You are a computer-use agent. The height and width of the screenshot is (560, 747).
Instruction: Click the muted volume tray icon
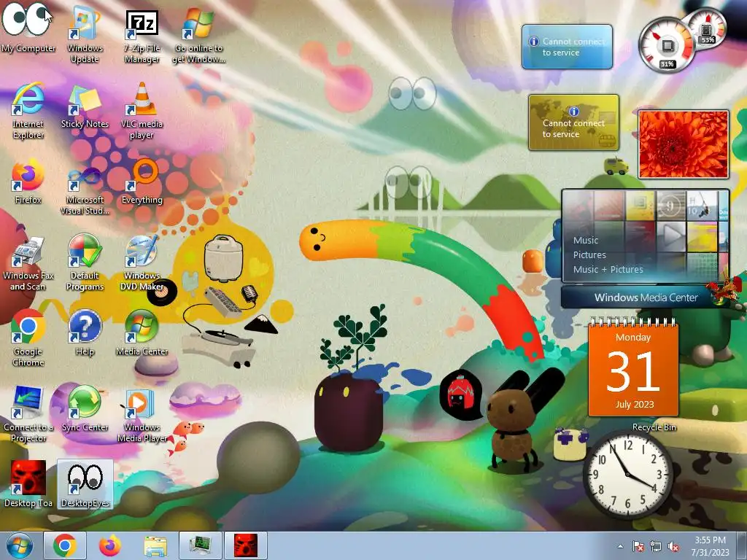pyautogui.click(x=673, y=547)
